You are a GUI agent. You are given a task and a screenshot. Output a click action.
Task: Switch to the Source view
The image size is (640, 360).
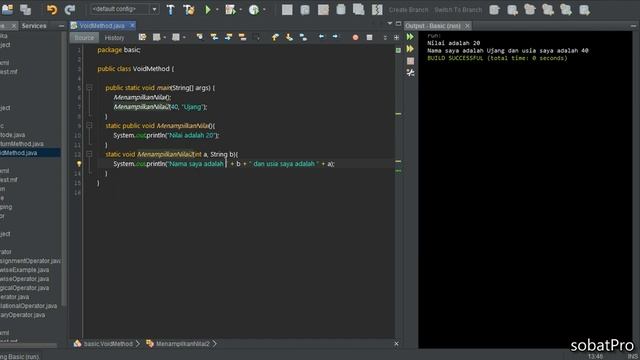click(x=84, y=38)
